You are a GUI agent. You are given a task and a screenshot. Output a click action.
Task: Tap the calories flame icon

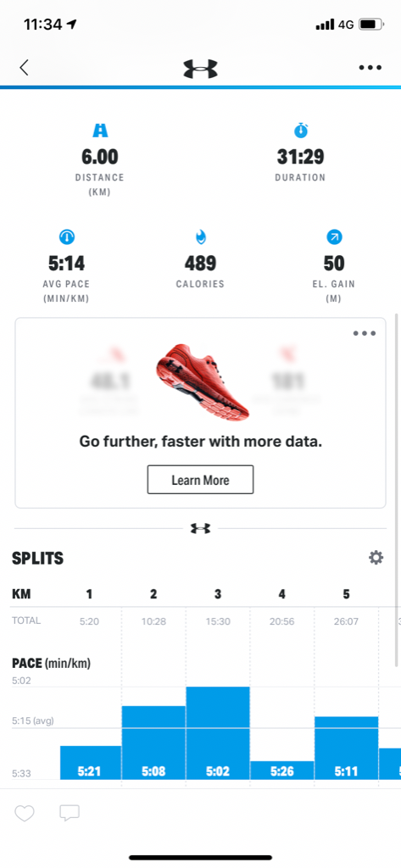point(200,237)
